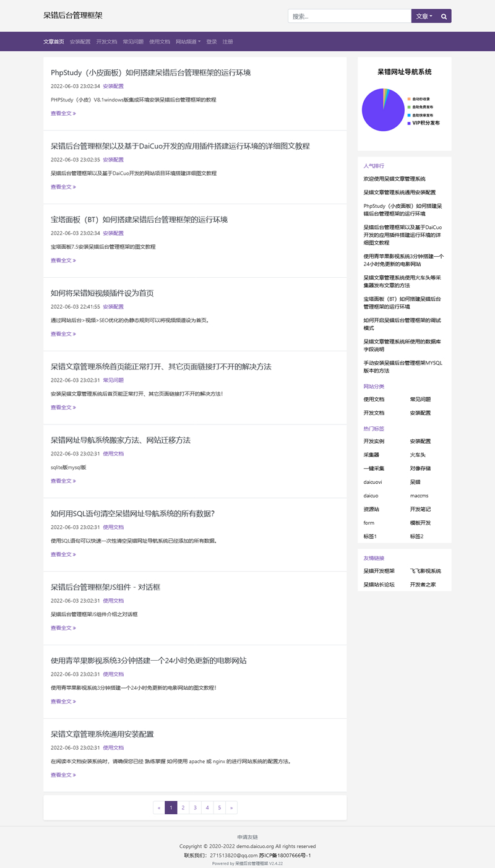
Task: Open 呆错开发框架 under 友情链接
Action: click(379, 570)
